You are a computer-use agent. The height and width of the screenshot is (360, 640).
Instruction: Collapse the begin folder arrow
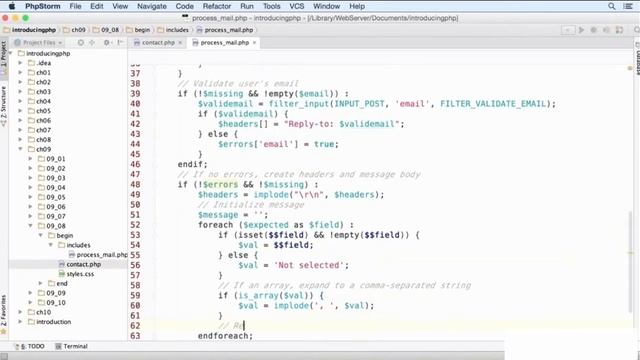point(41,236)
